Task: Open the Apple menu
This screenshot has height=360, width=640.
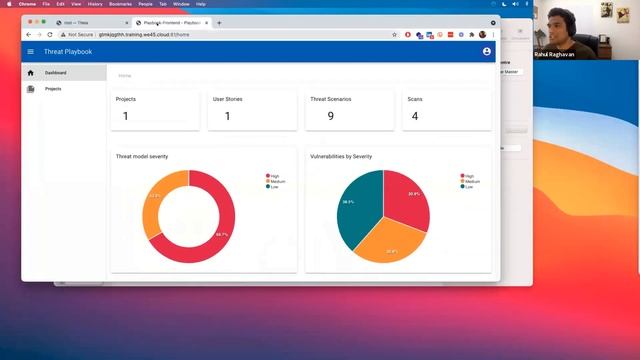Action: tap(9, 4)
